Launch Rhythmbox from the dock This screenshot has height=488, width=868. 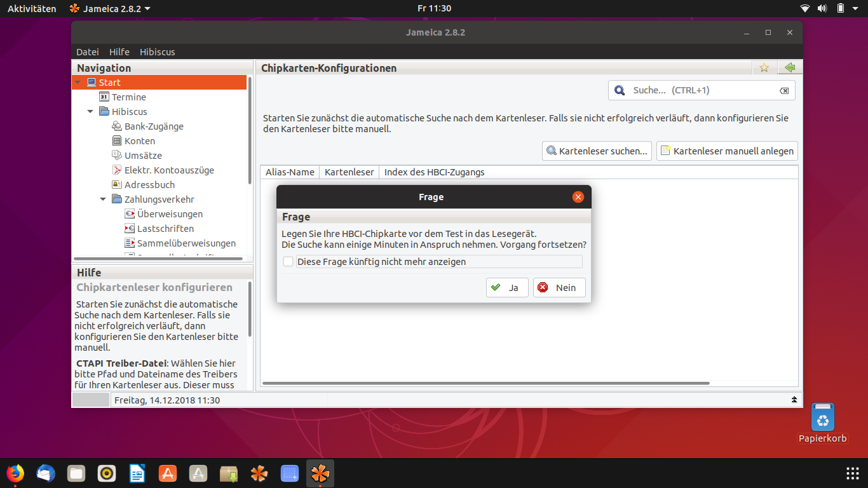pos(107,473)
